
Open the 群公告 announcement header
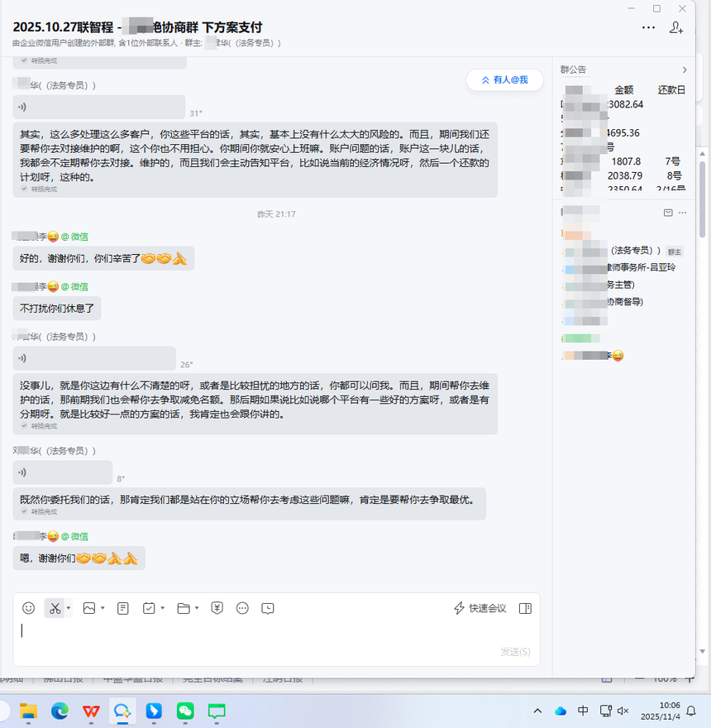[x=574, y=69]
